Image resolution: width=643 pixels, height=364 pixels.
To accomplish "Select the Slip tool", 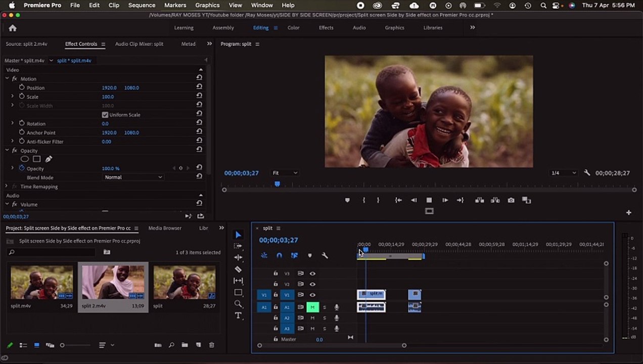I will pyautogui.click(x=238, y=281).
